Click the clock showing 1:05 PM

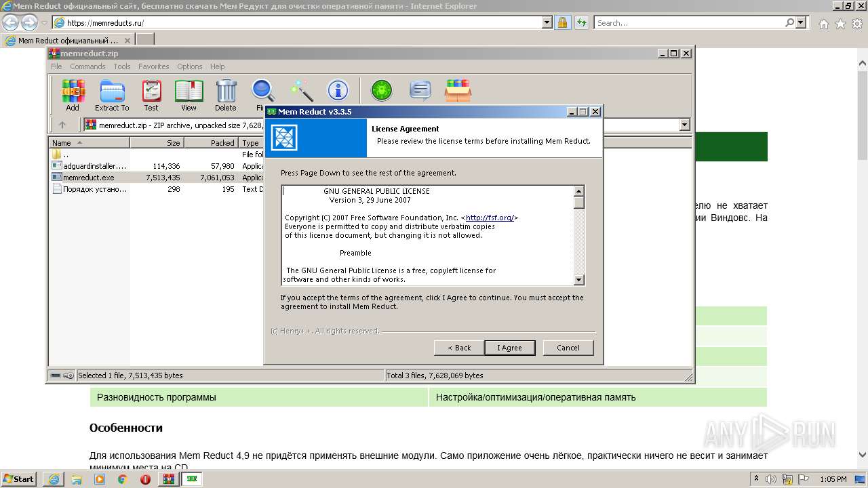pos(833,479)
